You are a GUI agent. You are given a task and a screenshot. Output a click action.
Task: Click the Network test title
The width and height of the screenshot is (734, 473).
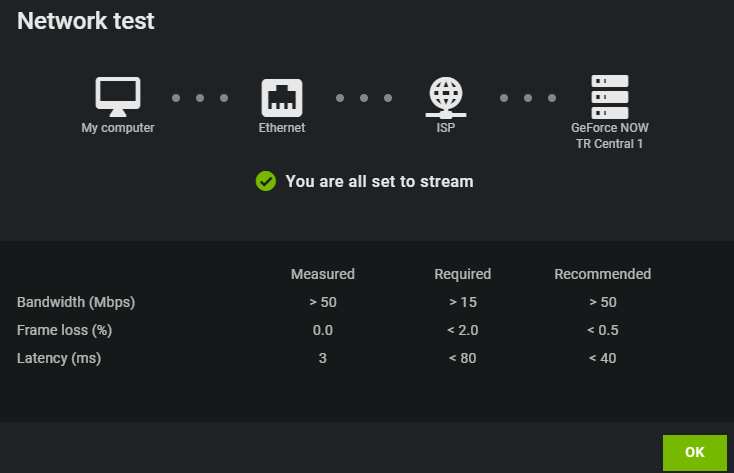86,21
